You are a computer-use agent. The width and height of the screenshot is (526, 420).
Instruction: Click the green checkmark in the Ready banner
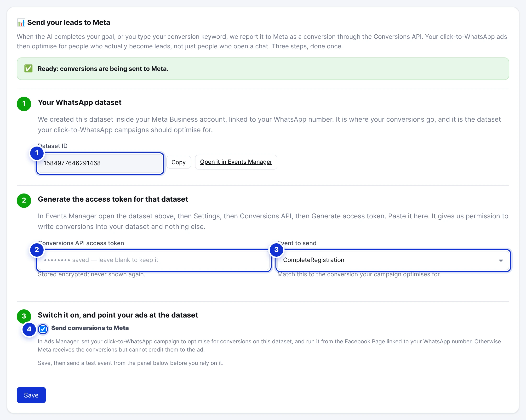(28, 68)
